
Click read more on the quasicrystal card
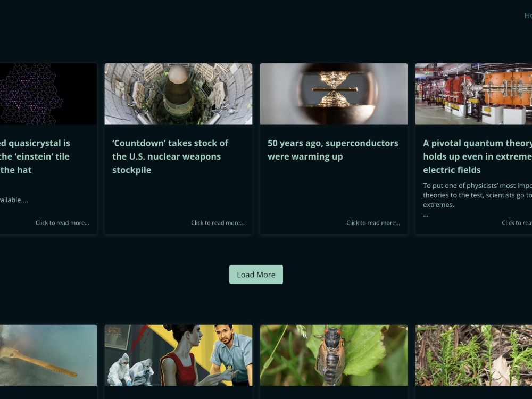click(62, 223)
